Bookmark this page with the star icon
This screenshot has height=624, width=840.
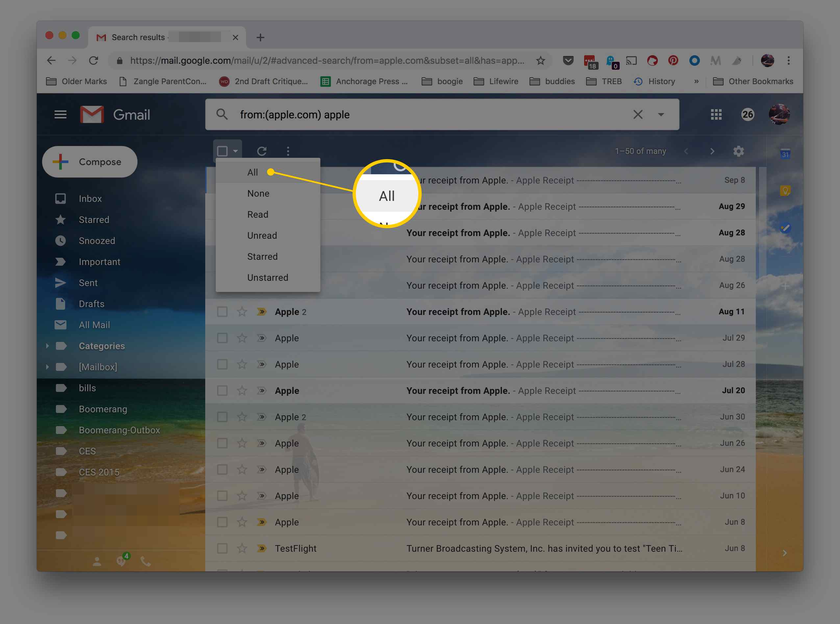click(541, 60)
